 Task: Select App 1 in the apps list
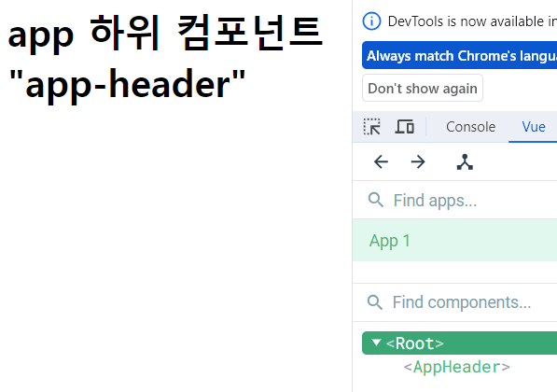pos(454,241)
